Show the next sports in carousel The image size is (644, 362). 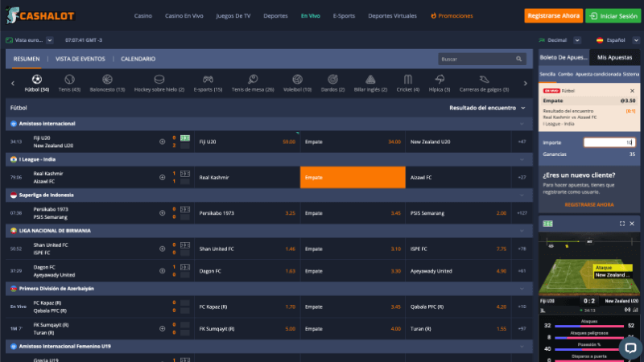tap(526, 84)
